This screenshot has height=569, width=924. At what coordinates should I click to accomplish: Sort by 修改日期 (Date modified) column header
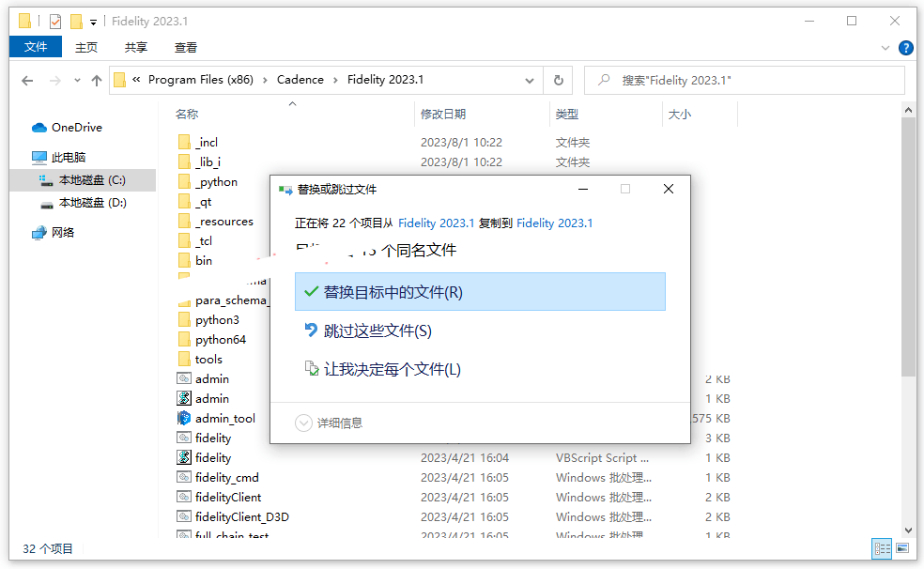[x=443, y=115]
